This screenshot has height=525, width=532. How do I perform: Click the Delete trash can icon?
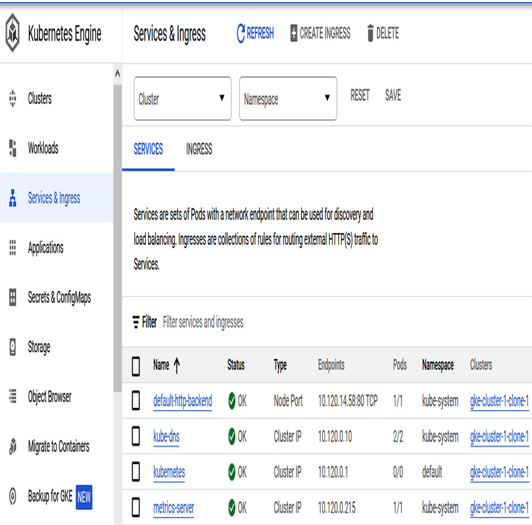point(370,33)
